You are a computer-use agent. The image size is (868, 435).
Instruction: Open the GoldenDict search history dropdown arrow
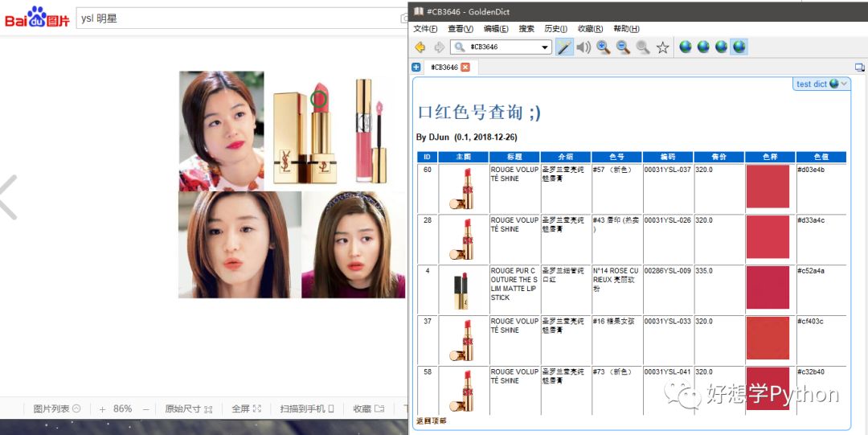click(545, 47)
